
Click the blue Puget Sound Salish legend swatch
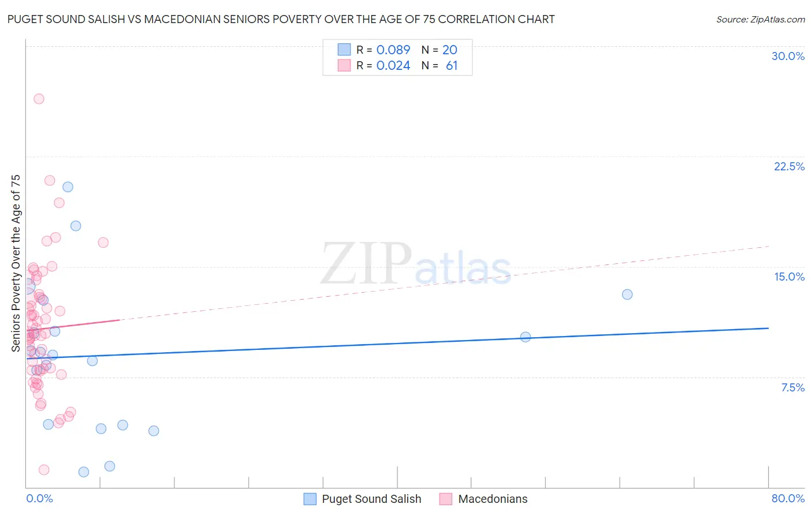(x=310, y=499)
